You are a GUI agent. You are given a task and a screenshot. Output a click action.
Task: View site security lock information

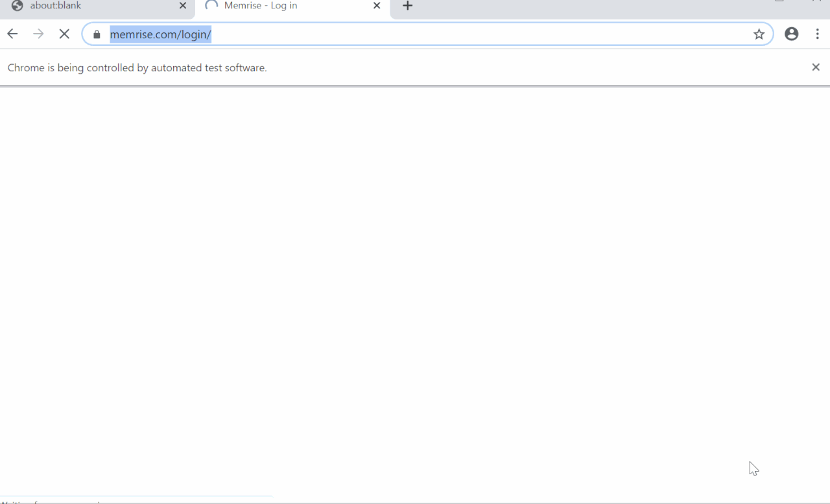pyautogui.click(x=97, y=34)
